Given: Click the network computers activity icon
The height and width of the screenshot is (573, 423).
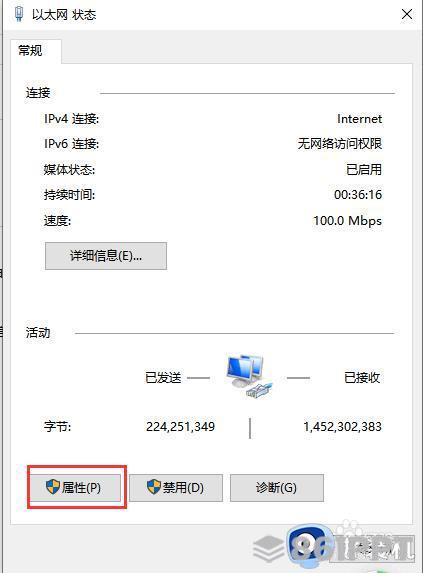Looking at the screenshot, I should coord(249,376).
